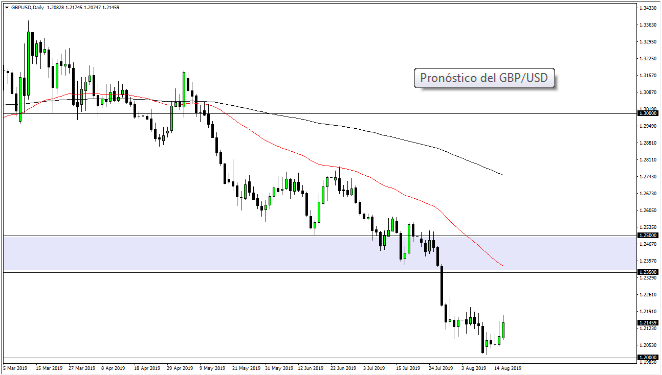Viewport: 662px width, 375px height.
Task: Click the tall bearish candle below the blue zone
Action: (x=442, y=285)
